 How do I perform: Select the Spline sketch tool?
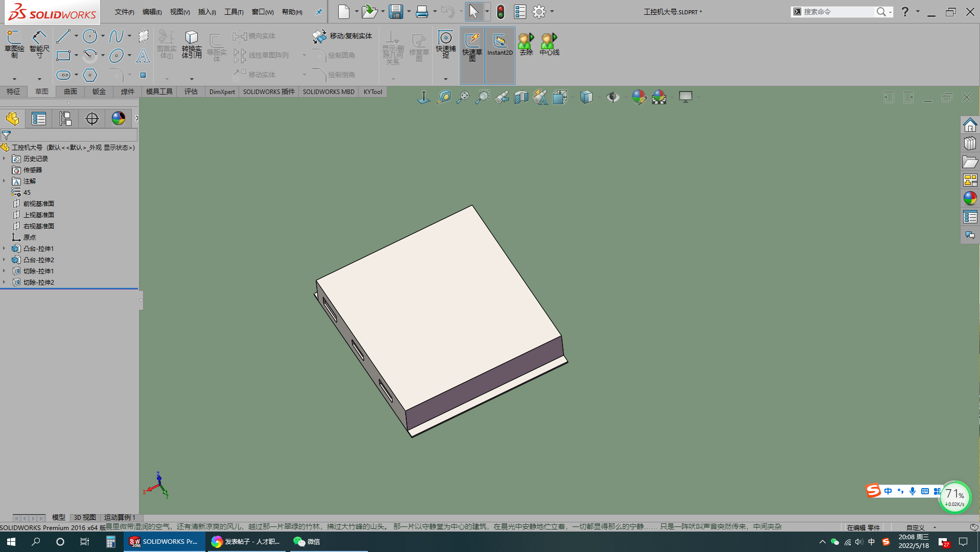[x=116, y=36]
